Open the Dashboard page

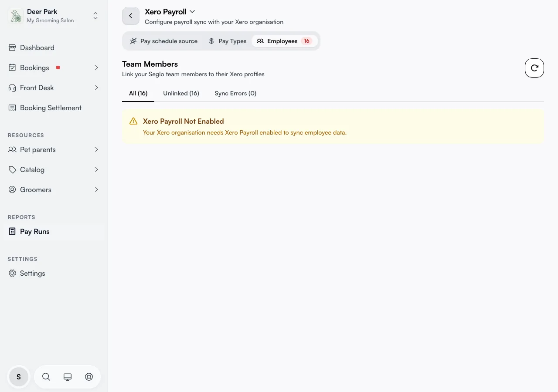[54, 47]
